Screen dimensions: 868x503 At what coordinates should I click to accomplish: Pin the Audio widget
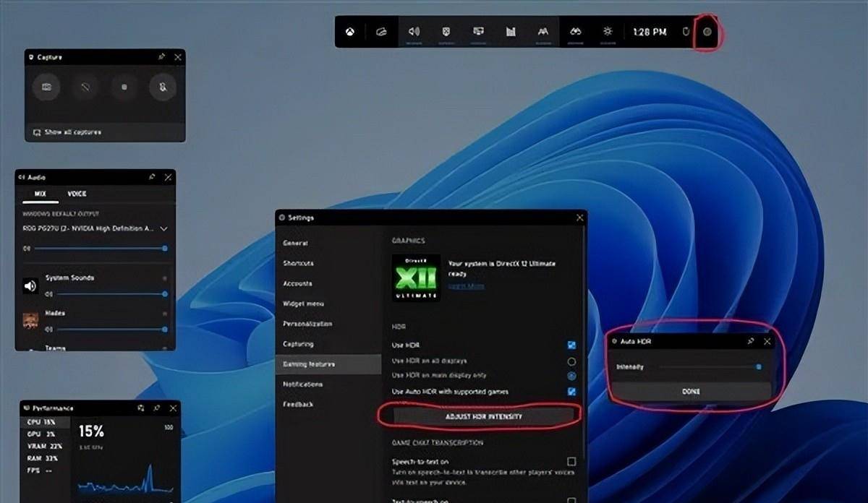point(152,176)
